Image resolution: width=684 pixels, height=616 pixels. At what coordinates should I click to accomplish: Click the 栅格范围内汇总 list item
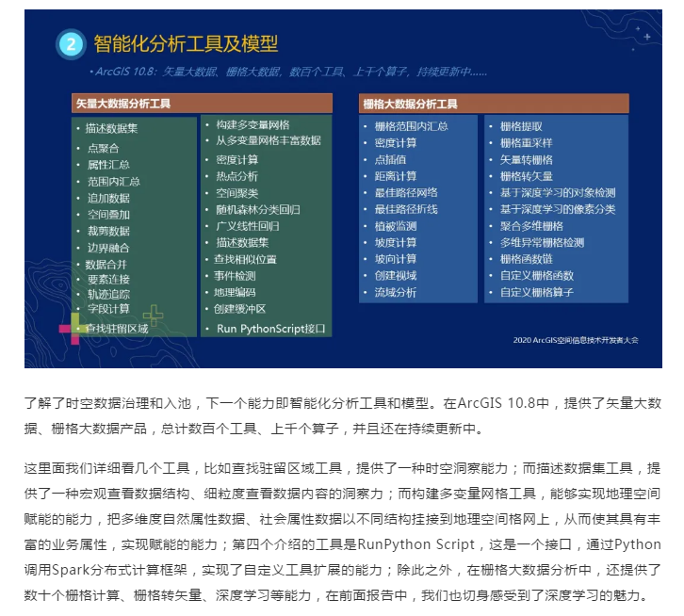[412, 126]
